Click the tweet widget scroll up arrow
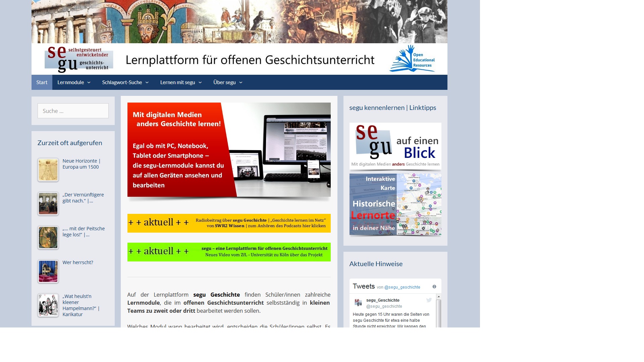Image resolution: width=644 pixels, height=362 pixels. point(438,297)
